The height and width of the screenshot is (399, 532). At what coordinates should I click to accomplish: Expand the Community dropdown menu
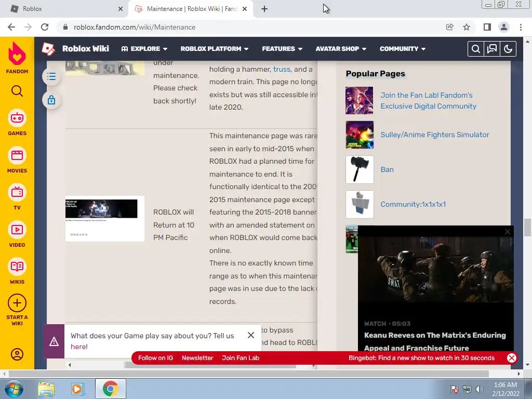coord(403,49)
